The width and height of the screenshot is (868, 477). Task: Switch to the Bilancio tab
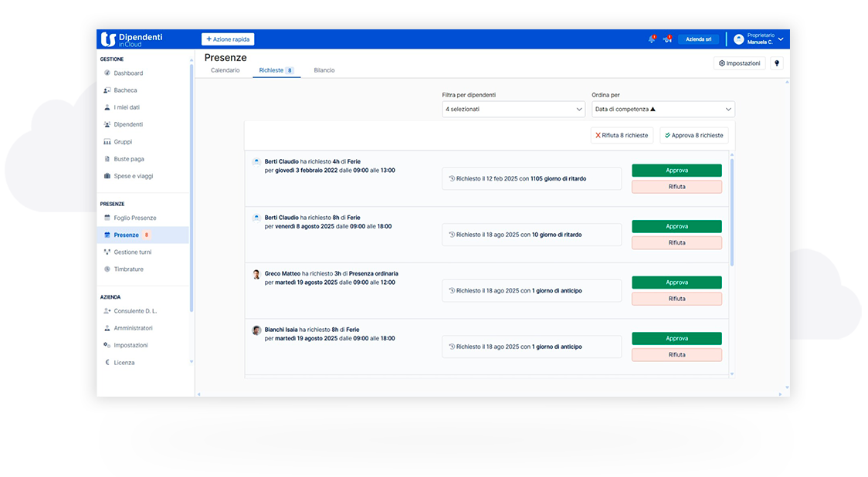tap(324, 70)
